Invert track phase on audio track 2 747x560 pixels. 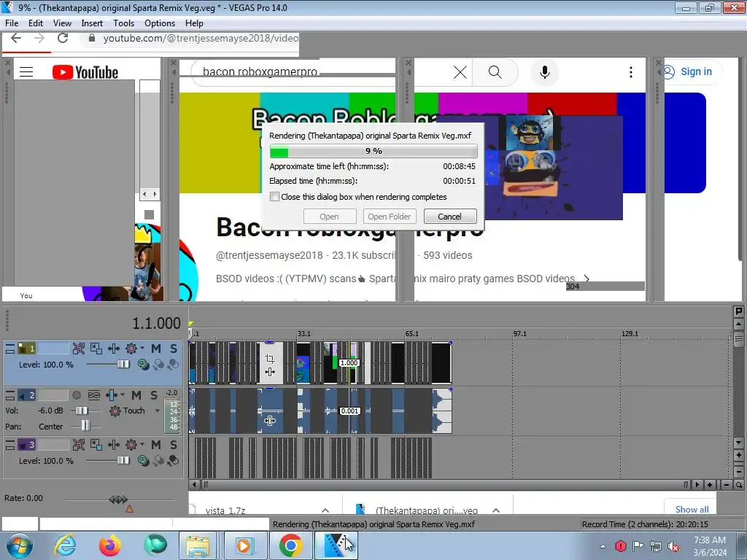[94, 395]
